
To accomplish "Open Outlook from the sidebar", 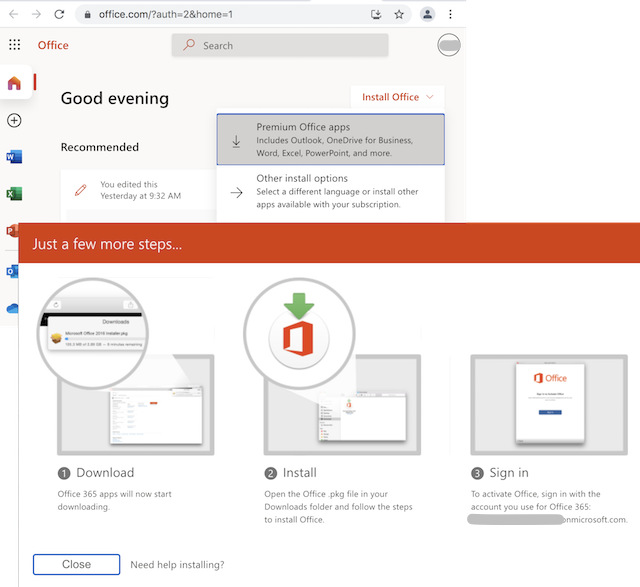I will (12, 271).
